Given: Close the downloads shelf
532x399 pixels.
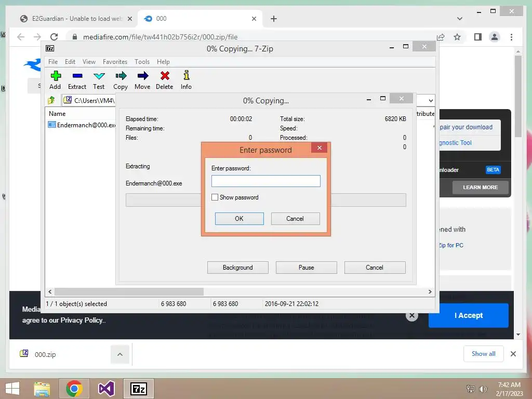Looking at the screenshot, I should click(513, 354).
